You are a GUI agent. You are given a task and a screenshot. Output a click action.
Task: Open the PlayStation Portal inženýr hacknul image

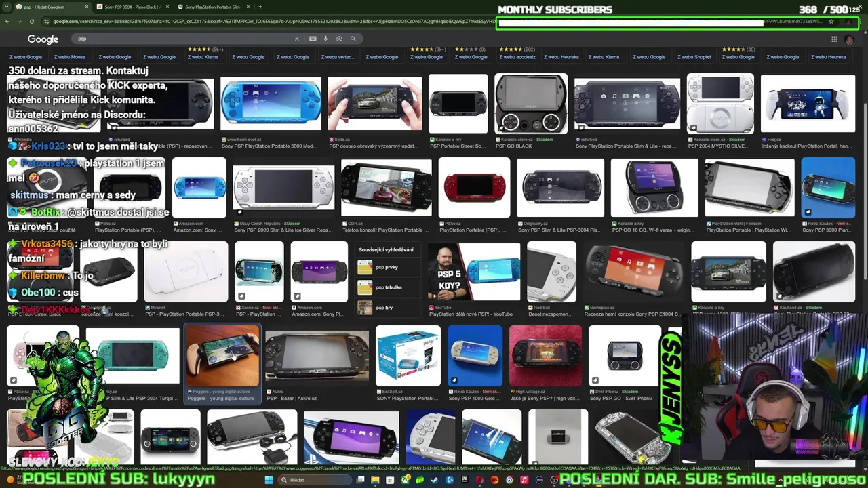[808, 104]
